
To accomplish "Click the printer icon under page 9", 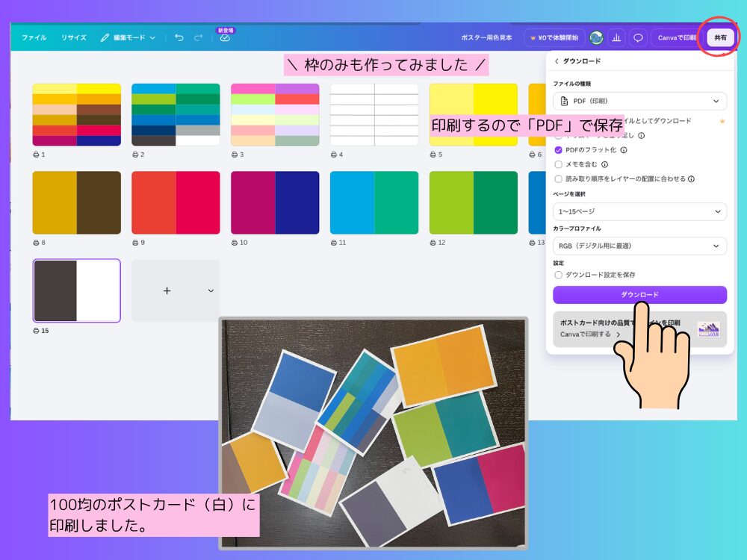I will 134,243.
